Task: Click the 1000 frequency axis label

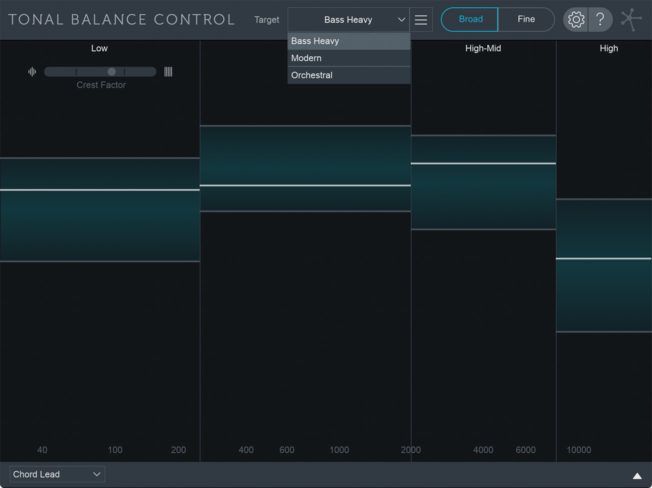Action: pos(339,450)
